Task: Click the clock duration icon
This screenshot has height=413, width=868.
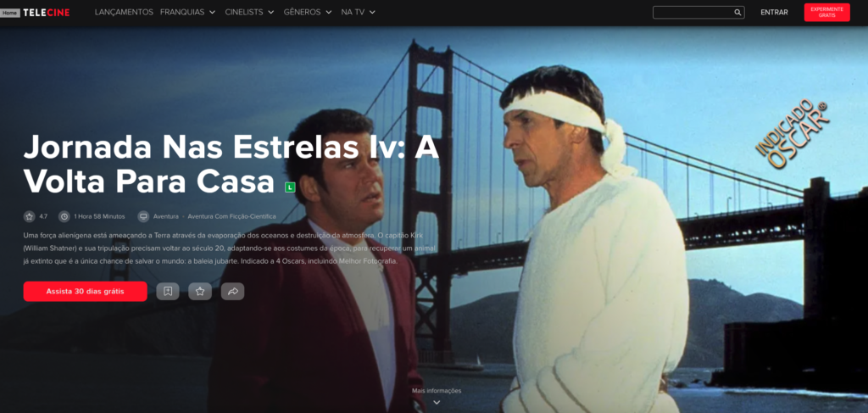Action: tap(64, 216)
